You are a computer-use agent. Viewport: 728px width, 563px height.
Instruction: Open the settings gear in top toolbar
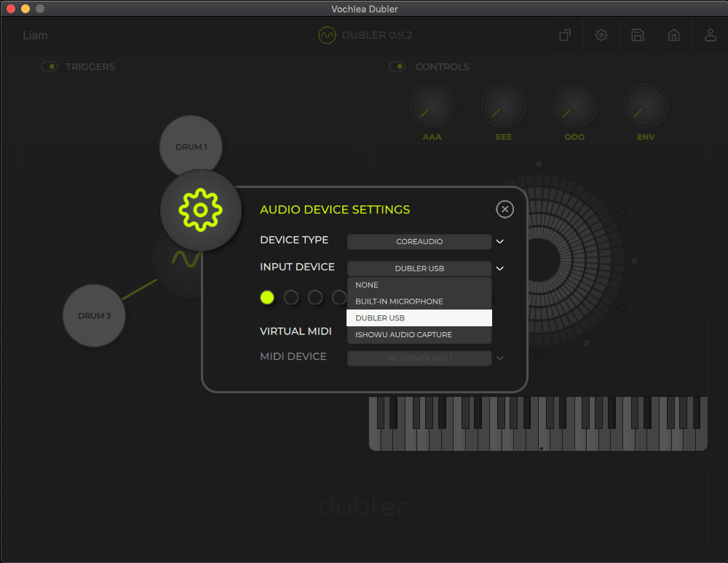point(601,35)
